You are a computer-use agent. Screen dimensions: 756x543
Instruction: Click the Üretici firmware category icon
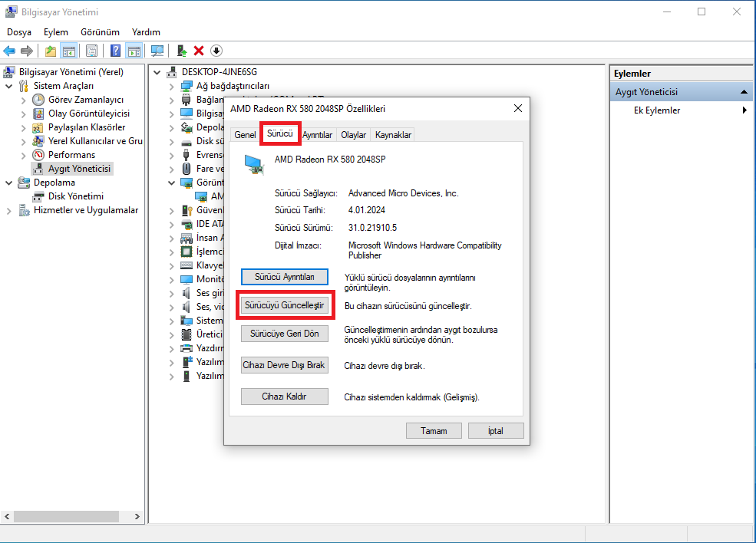187,334
